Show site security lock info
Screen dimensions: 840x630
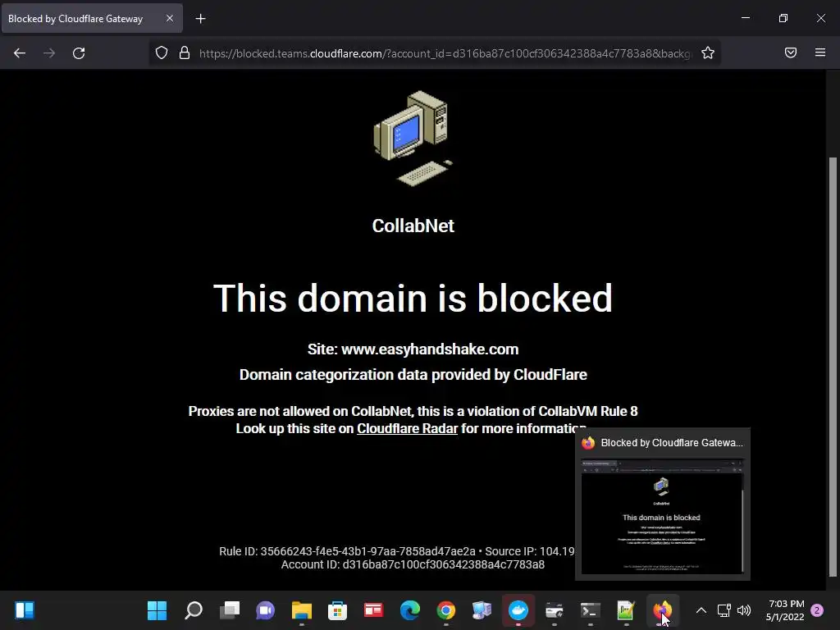[x=185, y=53]
